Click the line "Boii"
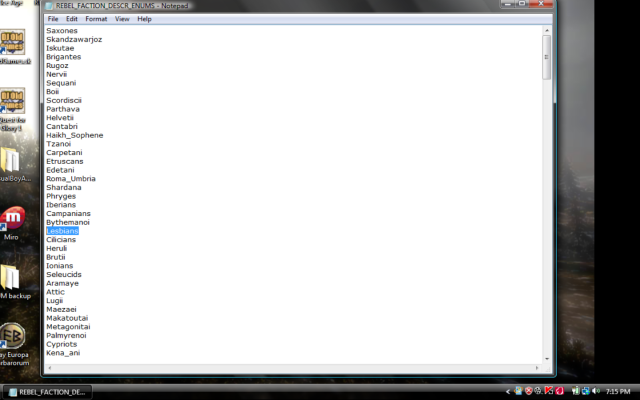The image size is (640, 400). click(x=52, y=92)
